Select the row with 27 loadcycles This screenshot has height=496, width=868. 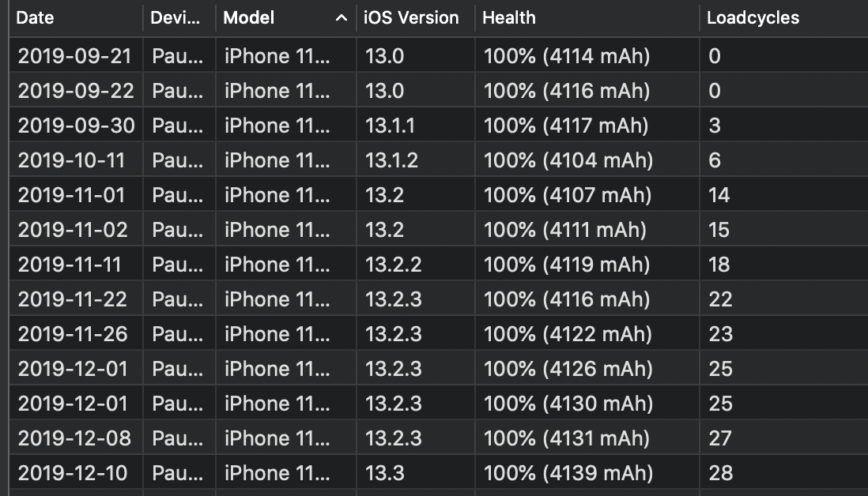pos(439,438)
